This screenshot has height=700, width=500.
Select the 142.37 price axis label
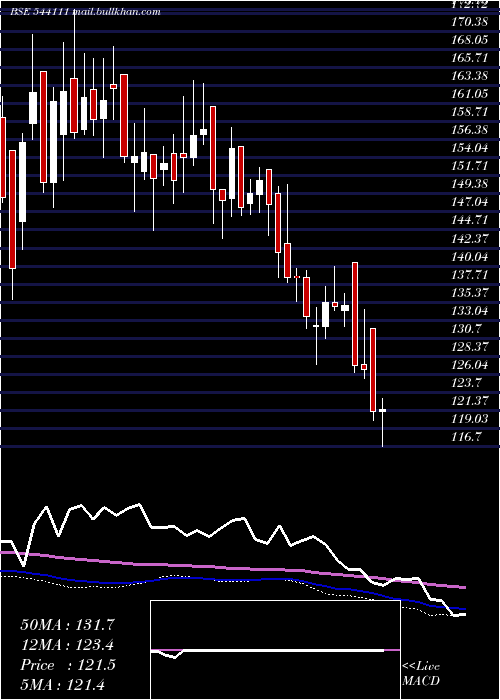pos(469,238)
